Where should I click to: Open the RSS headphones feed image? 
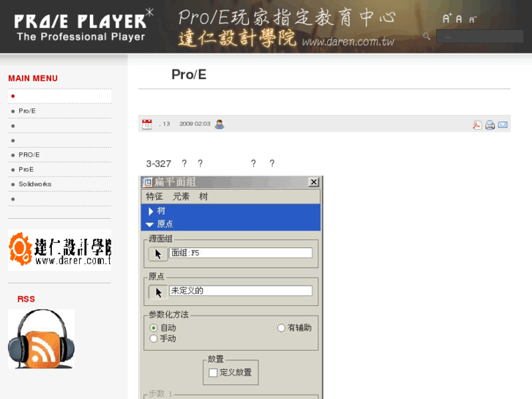42,339
